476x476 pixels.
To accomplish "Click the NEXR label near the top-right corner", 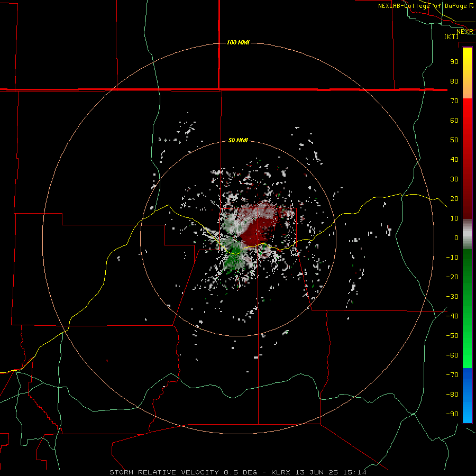I will pyautogui.click(x=464, y=32).
